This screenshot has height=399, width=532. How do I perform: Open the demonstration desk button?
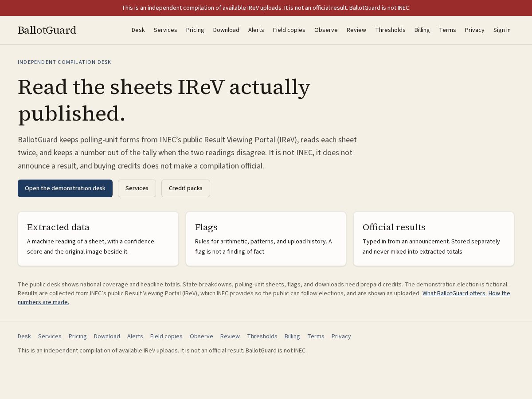click(65, 188)
